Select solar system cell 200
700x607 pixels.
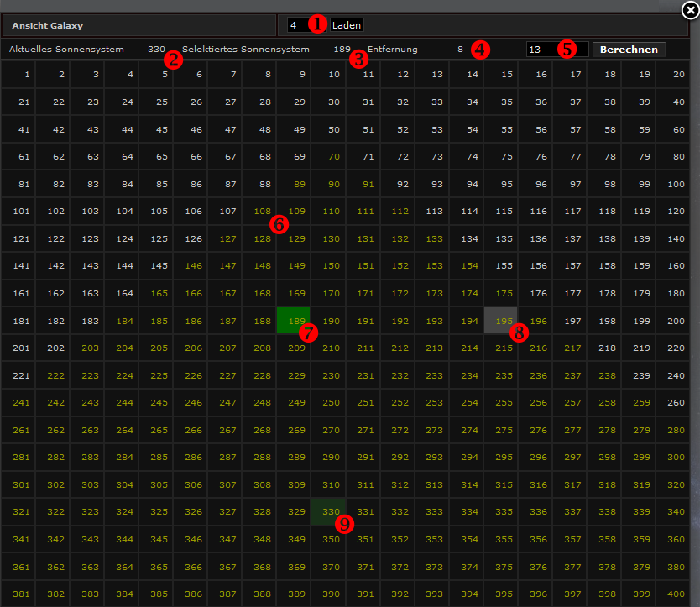coord(672,321)
